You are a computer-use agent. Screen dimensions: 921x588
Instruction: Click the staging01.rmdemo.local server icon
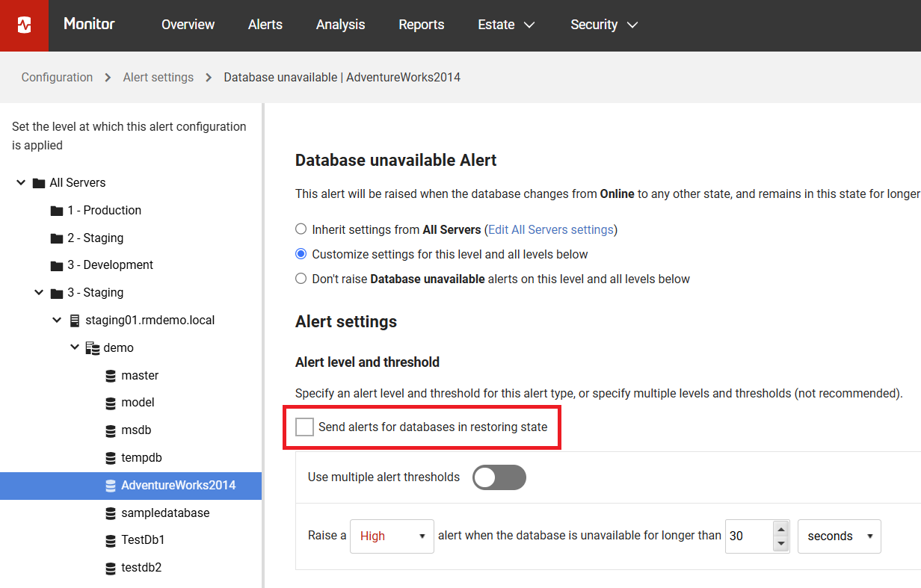(74, 321)
